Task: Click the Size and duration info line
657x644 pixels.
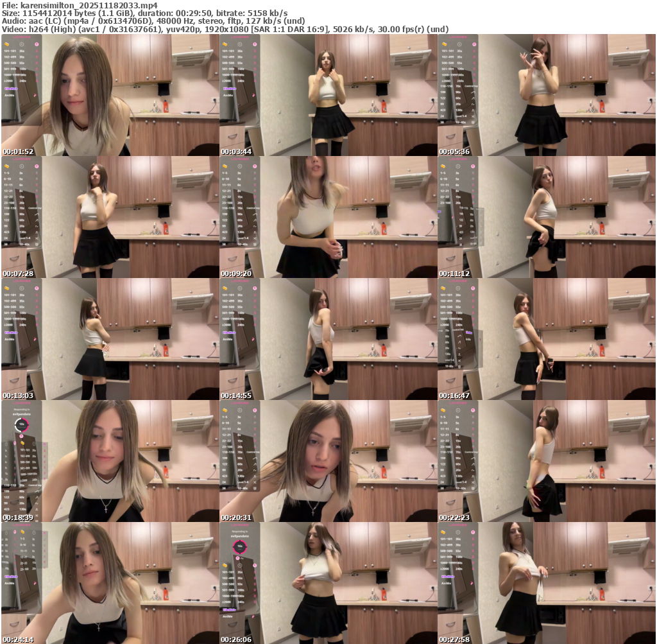Action: coord(144,13)
